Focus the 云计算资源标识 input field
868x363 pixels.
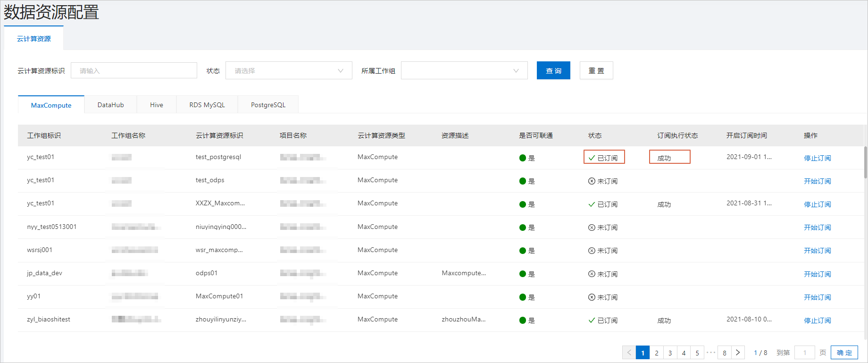tap(134, 70)
